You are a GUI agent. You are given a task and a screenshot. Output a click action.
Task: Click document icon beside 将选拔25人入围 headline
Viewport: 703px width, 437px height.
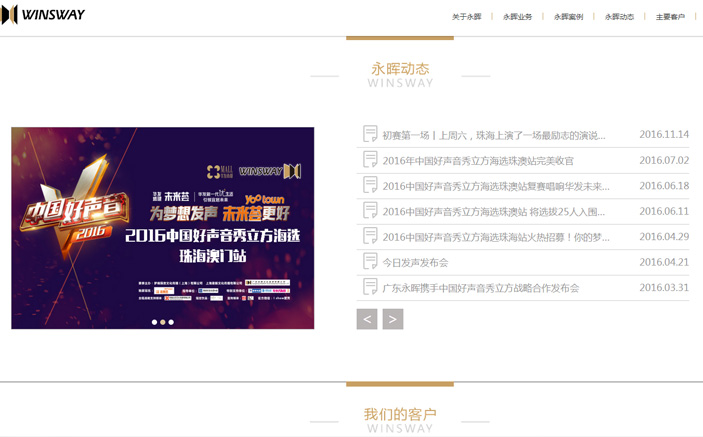[x=370, y=211]
